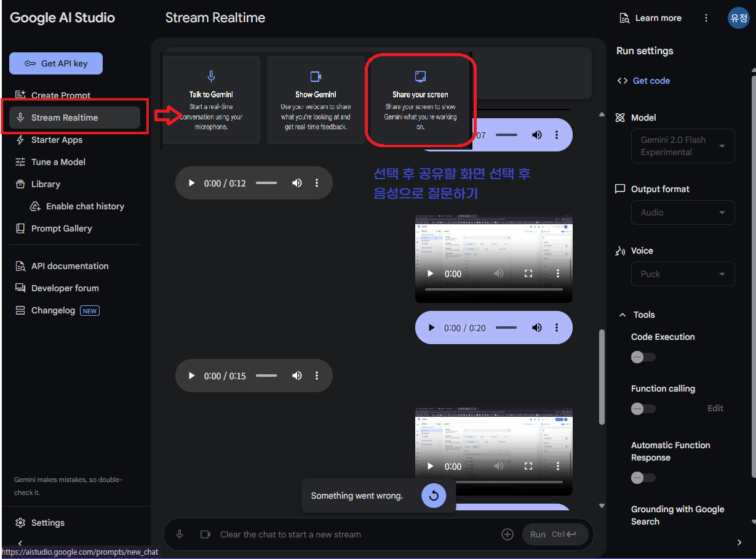Click the screen icon in Share your screen card

pyautogui.click(x=420, y=76)
